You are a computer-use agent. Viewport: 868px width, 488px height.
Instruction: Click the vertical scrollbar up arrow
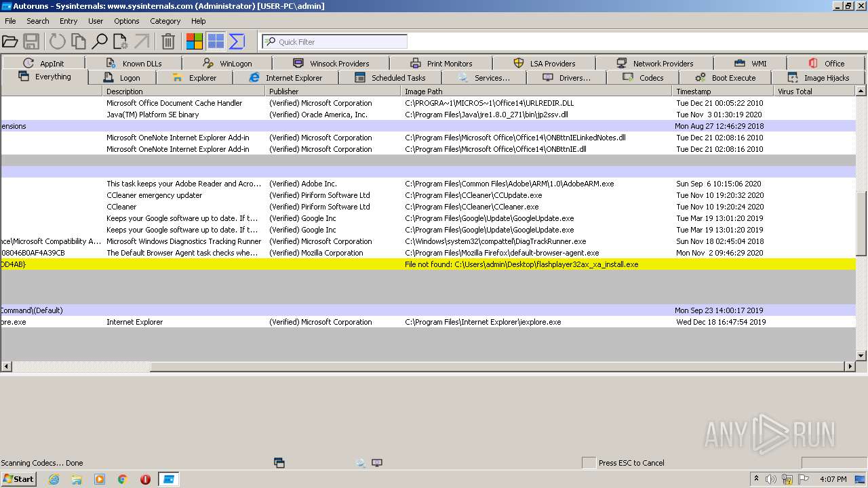(x=861, y=91)
